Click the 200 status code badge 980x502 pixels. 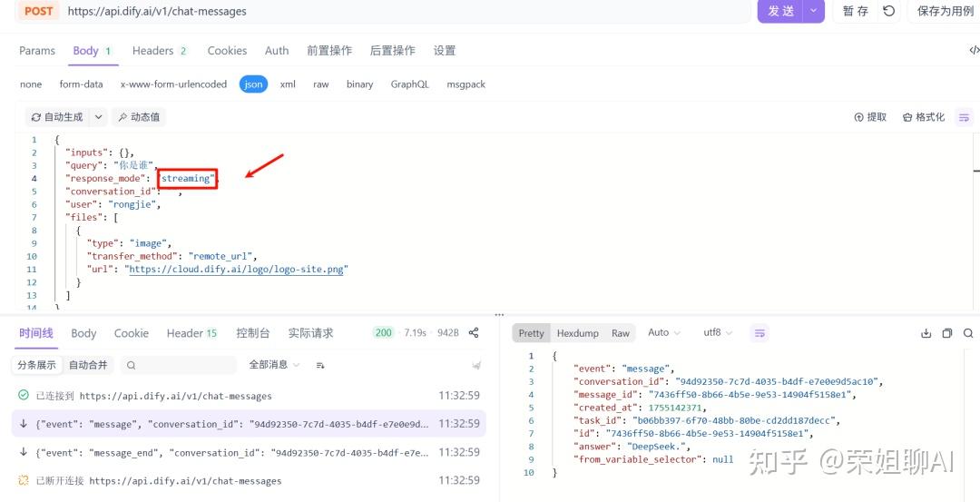pos(383,332)
